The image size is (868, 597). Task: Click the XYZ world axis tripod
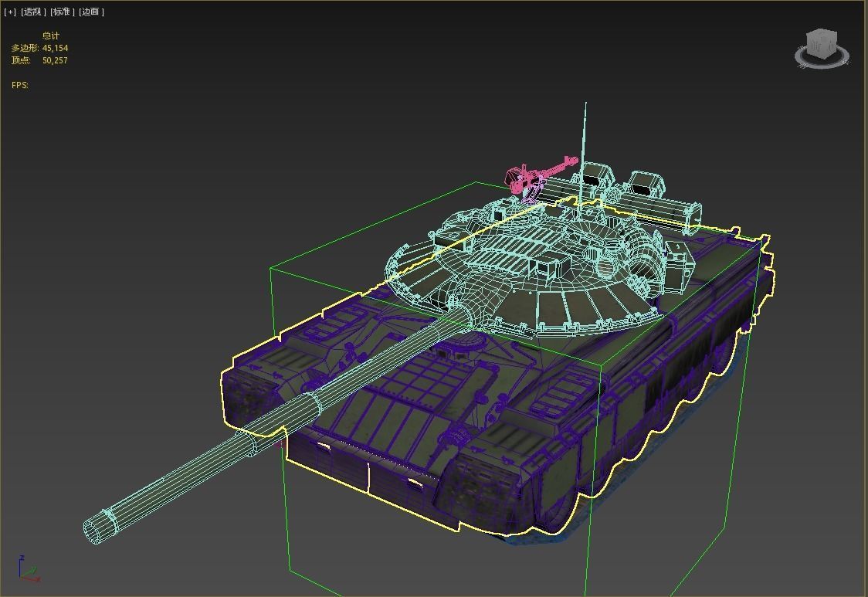[28, 568]
